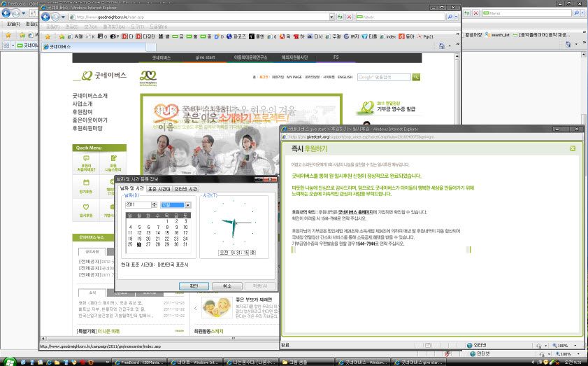Viewport: 588px width, 366px height.
Task: Open the 파일(F) menu
Action: 52,27
